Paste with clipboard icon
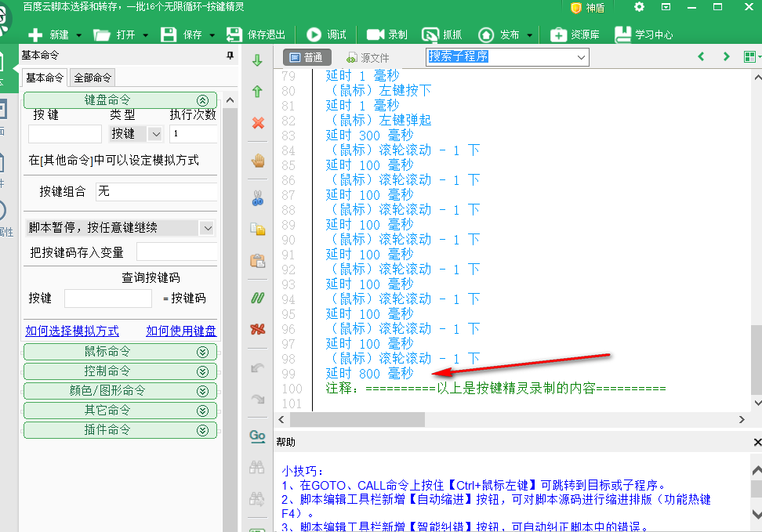This screenshot has height=532, width=762. tap(258, 261)
